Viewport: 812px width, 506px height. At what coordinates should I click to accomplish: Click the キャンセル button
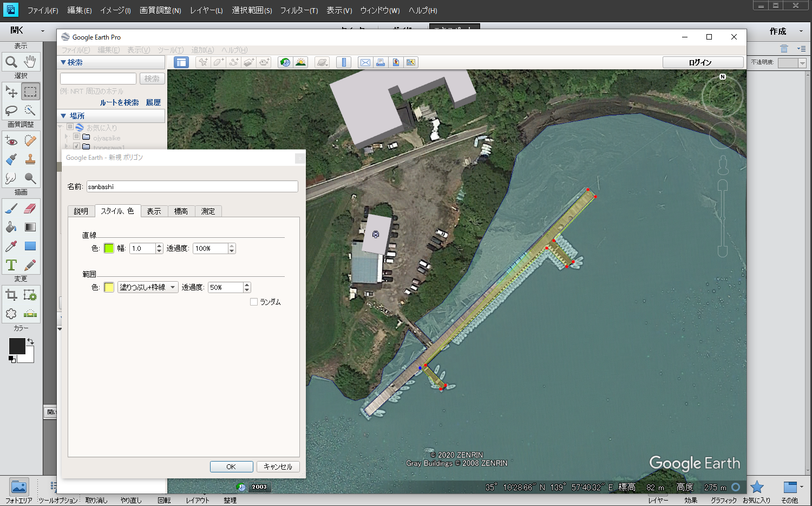(x=278, y=466)
